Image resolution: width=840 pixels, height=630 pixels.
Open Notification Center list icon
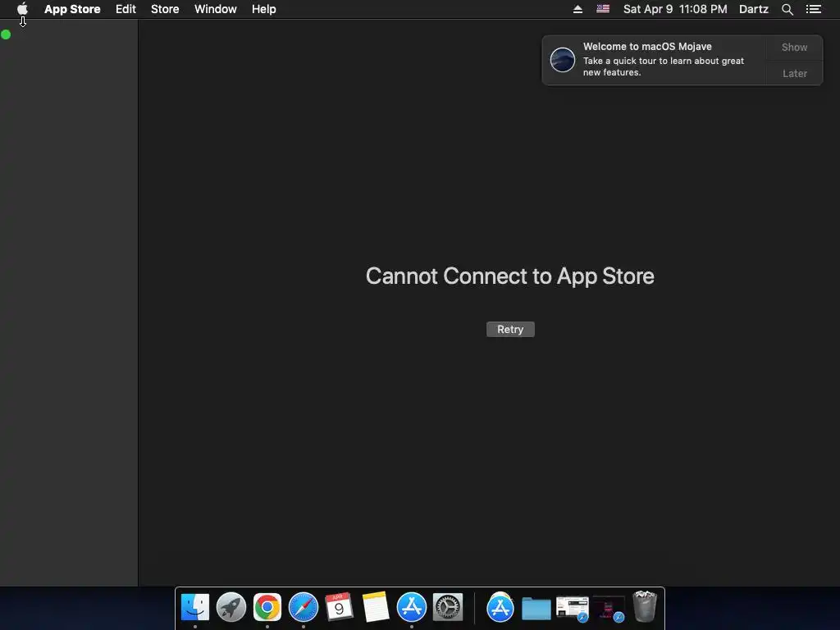click(x=813, y=9)
